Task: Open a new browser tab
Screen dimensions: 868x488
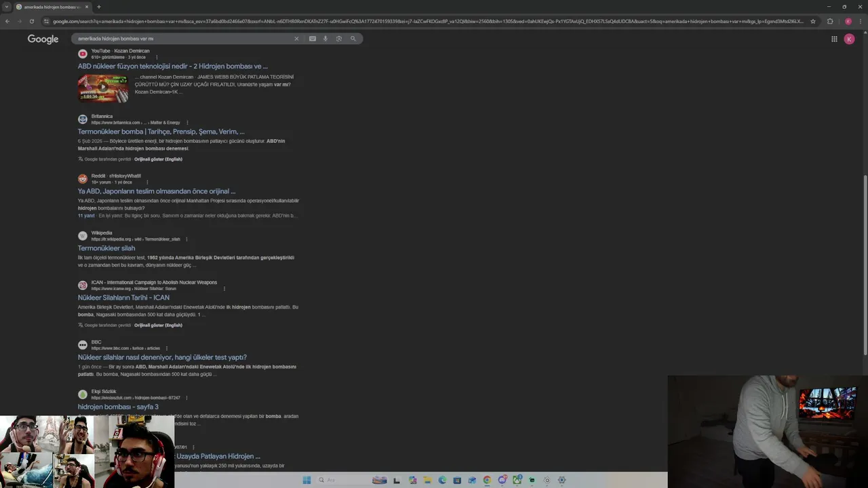Action: [98, 7]
